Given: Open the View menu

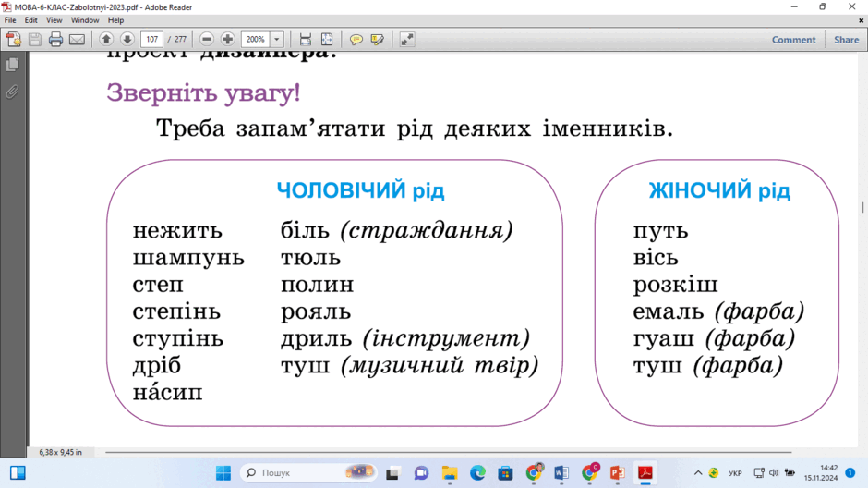Looking at the screenshot, I should click(x=54, y=20).
